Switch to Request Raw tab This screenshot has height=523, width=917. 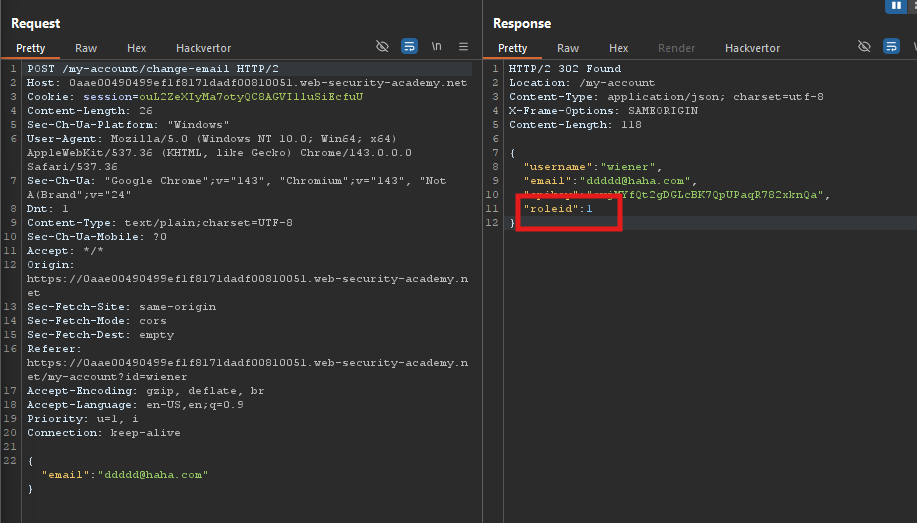86,48
